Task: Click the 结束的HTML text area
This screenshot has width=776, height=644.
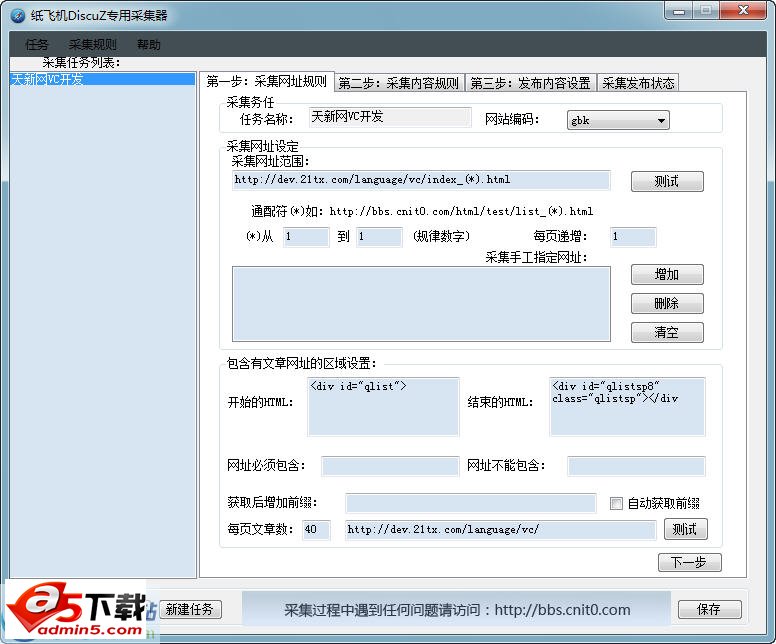Action: pyautogui.click(x=628, y=407)
